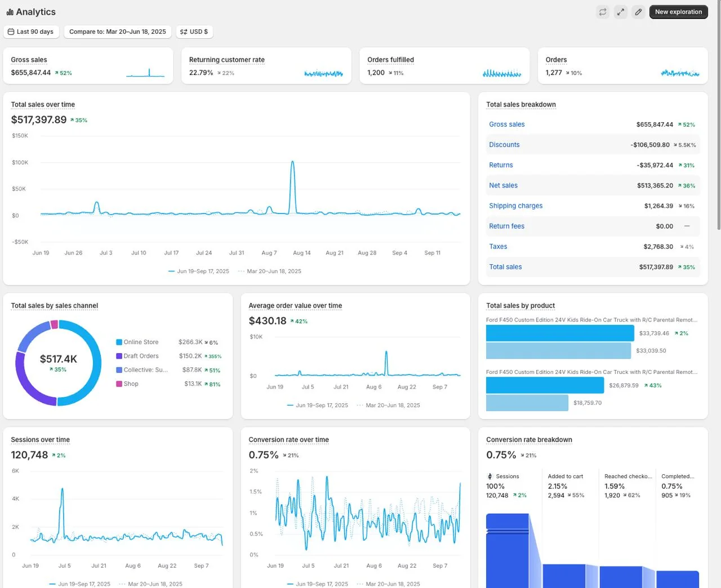Open the Sessions over time report title

[41, 440]
